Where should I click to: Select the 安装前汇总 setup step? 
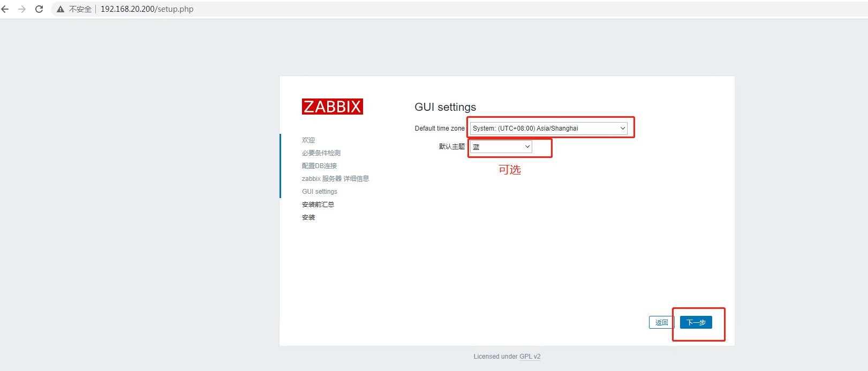tap(318, 205)
